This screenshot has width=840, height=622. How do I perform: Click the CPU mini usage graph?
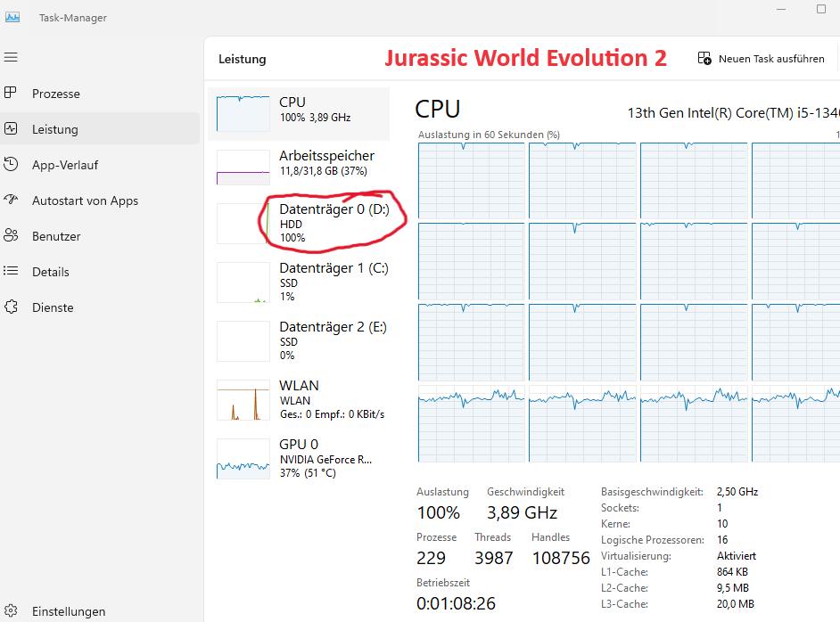pyautogui.click(x=243, y=114)
